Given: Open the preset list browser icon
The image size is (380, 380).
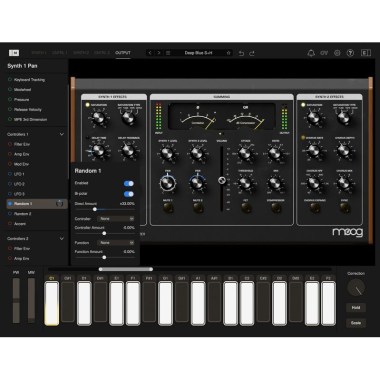Looking at the screenshot, I should coord(168,53).
